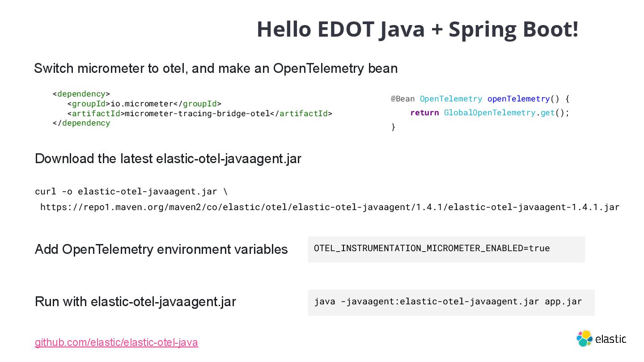Click the opening <dependency> tag line

coord(81,94)
